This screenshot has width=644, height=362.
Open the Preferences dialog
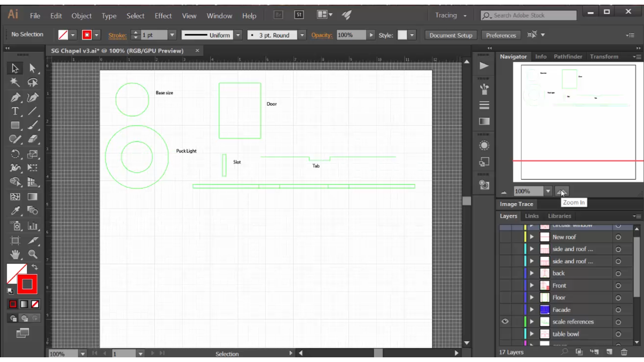pos(500,35)
